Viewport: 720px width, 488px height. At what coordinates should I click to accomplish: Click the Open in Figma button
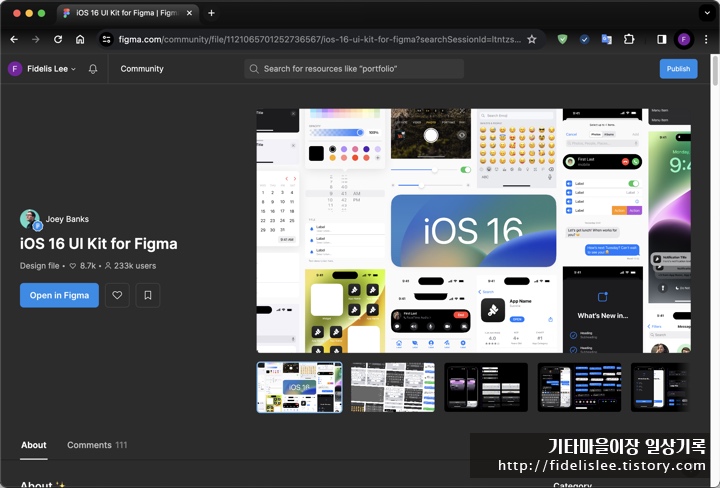pyautogui.click(x=59, y=295)
